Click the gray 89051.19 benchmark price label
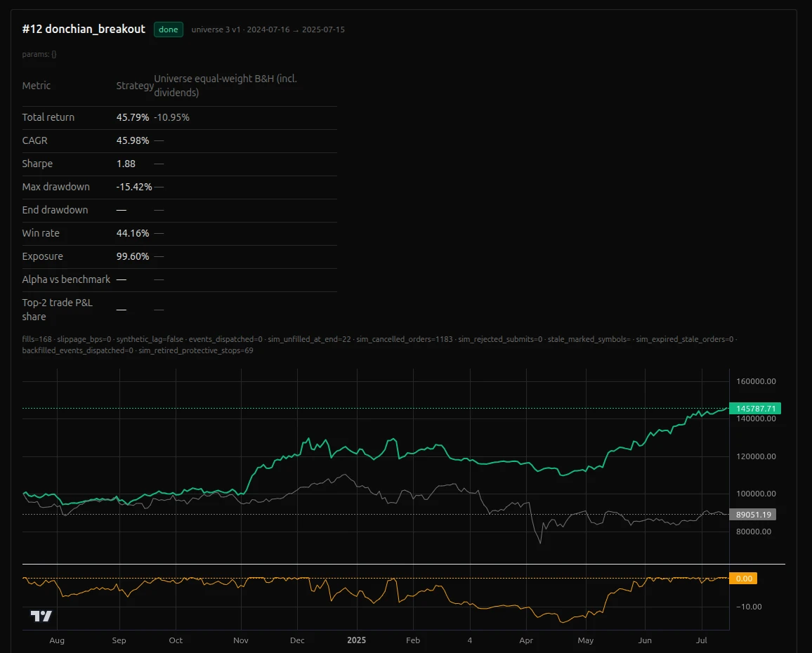The image size is (812, 653). pyautogui.click(x=753, y=515)
